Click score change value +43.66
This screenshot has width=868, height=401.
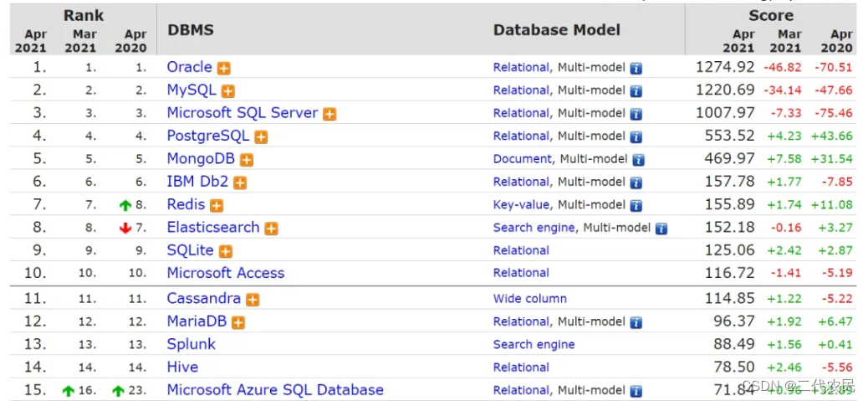[832, 136]
